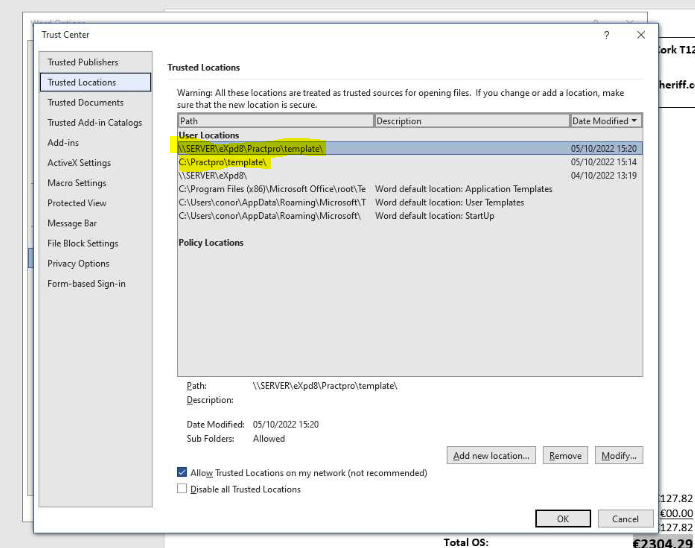Select the File Block Settings category

83,243
